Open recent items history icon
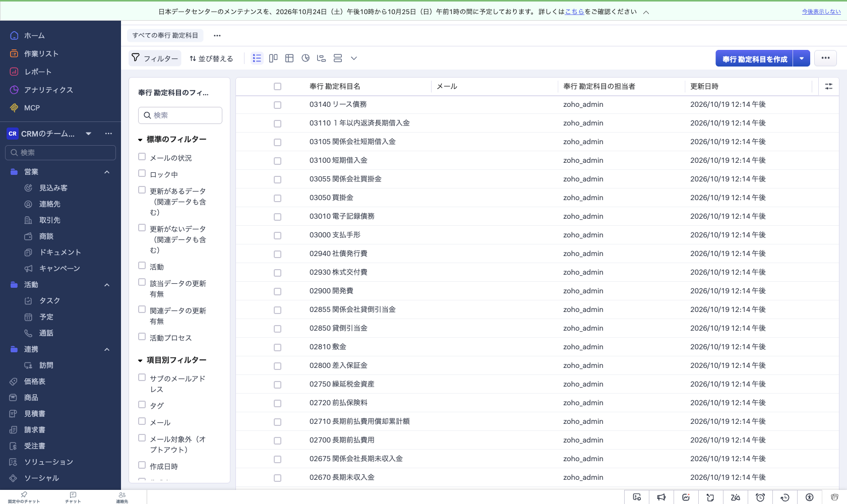This screenshot has width=847, height=504. pos(785,497)
